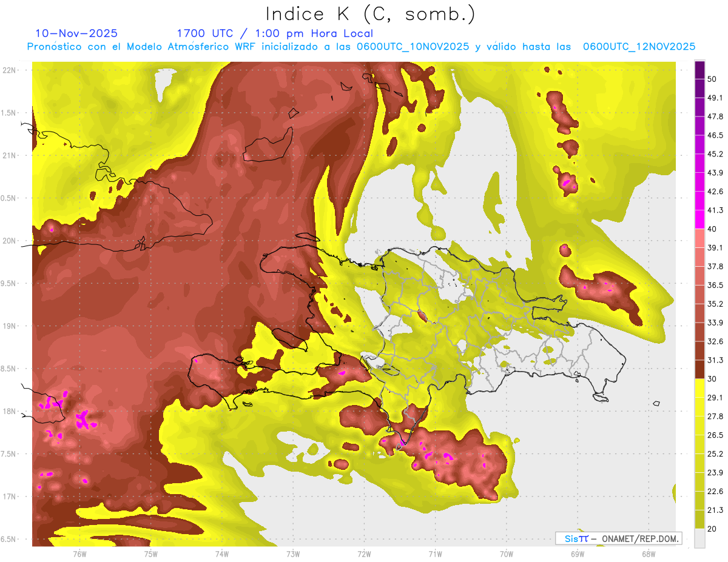Click the "72W" longitude label
Image resolution: width=728 pixels, height=562 pixels.
[364, 554]
